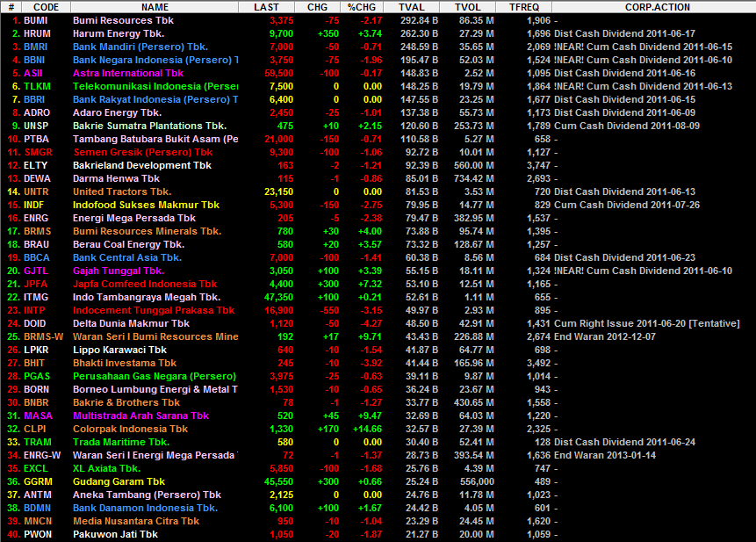The image size is (756, 542).
Task: Click Japfa Comfeed Indonesia Tbk name
Action: point(145,284)
